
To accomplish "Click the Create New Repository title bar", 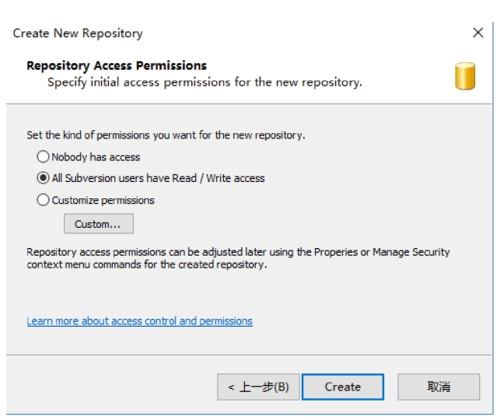I will pos(78,33).
